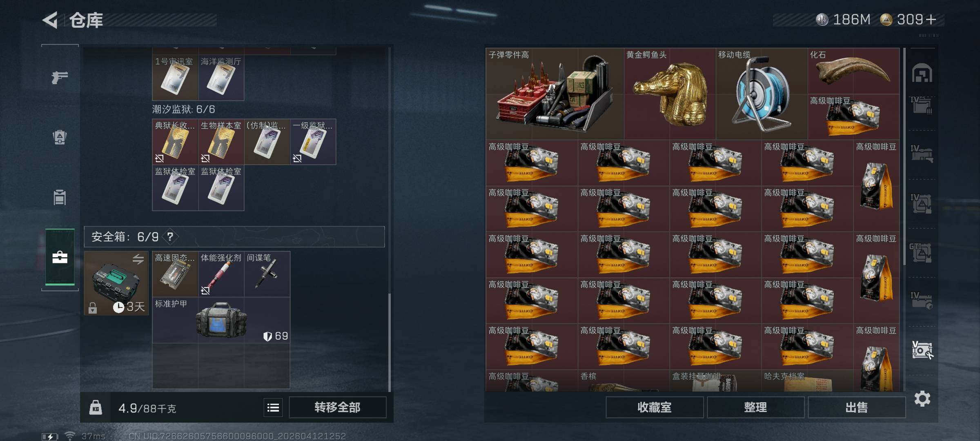
Task: Go back using the arrow beside 仓库
Action: tap(50, 20)
